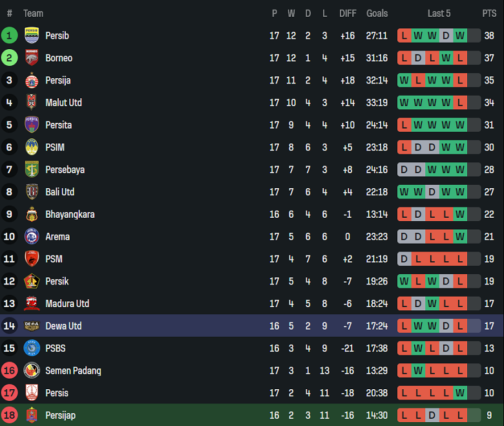Click the Madura Utd team name

(67, 304)
